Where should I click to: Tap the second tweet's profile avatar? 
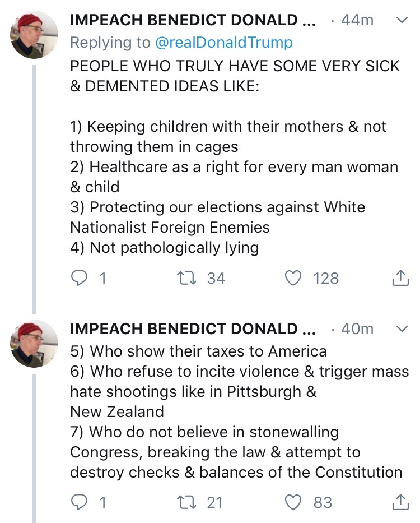34,343
